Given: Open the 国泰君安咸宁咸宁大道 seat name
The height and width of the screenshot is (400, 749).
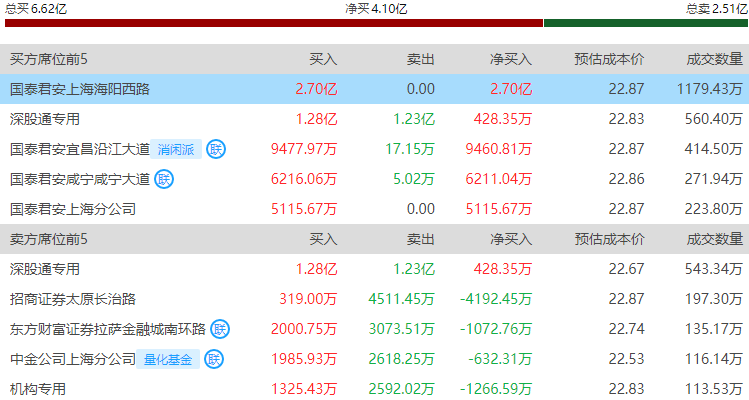Looking at the screenshot, I should (x=80, y=179).
